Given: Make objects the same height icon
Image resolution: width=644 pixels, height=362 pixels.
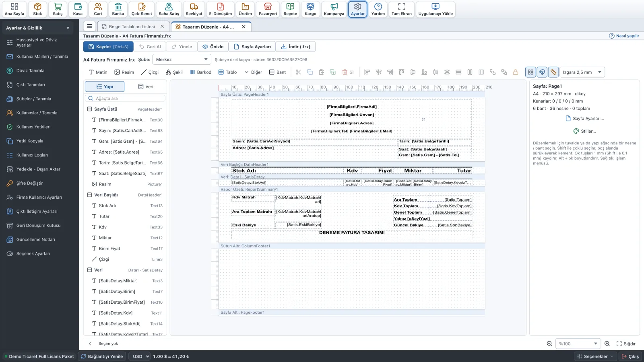Looking at the screenshot, I should (x=470, y=72).
